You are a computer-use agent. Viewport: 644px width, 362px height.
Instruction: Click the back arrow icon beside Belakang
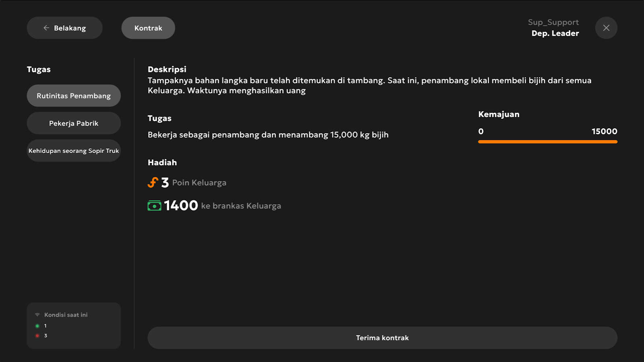pyautogui.click(x=46, y=28)
